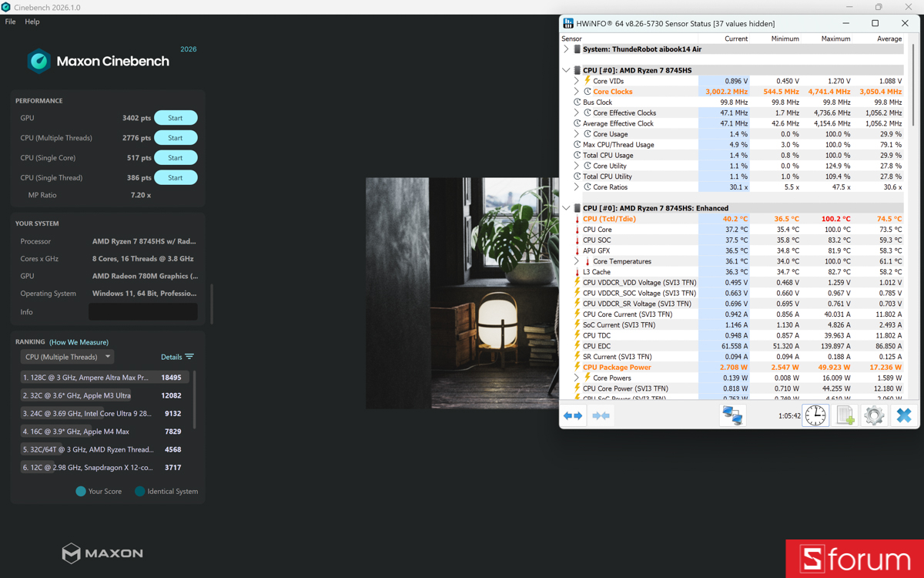
Task: Click the Bus Clock clock icon
Action: [577, 102]
